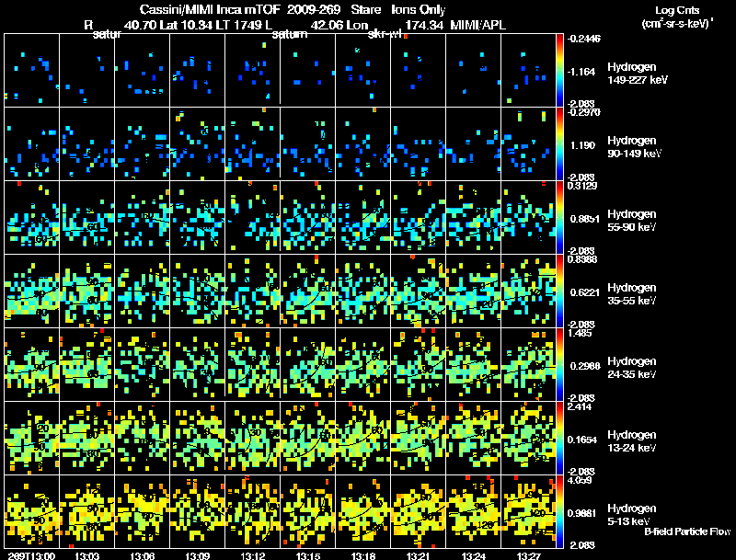The width and height of the screenshot is (736, 560).
Task: Click the '13:24' time axis label
Action: tap(473, 555)
